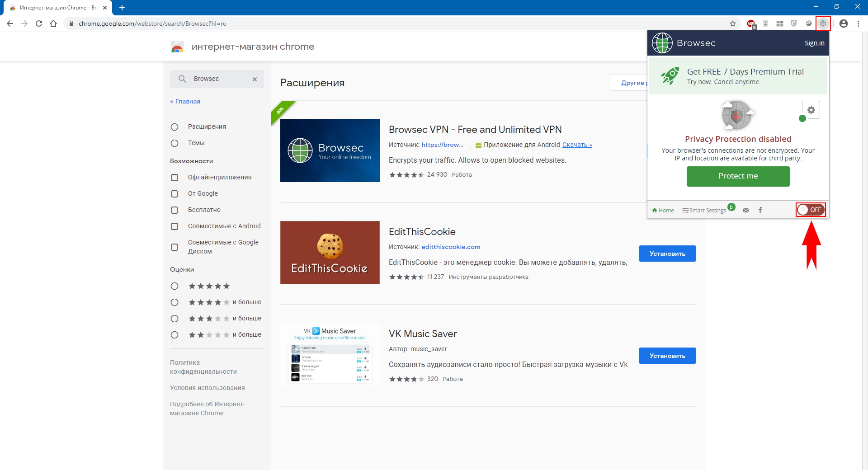
Task: Reload the current page
Action: coord(39,23)
